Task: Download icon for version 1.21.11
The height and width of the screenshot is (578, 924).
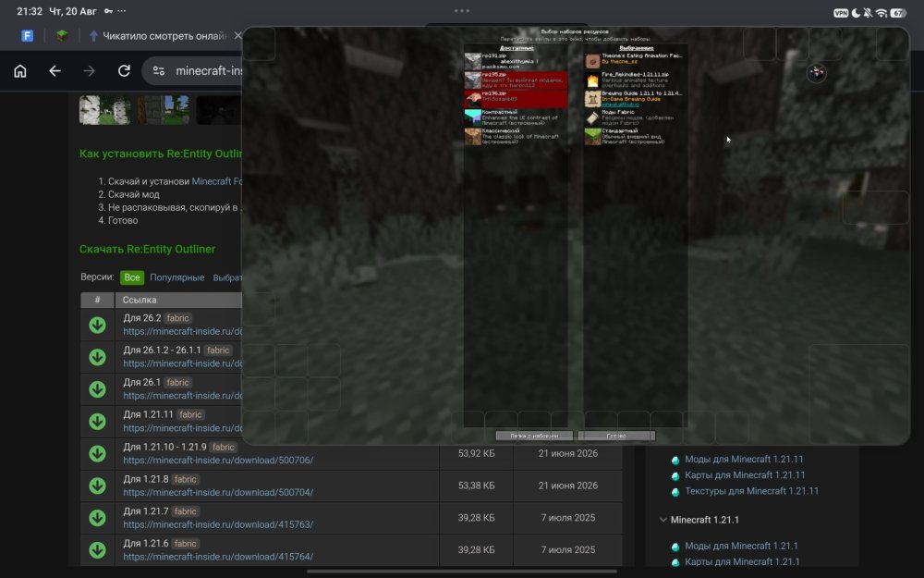Action: pos(97,421)
